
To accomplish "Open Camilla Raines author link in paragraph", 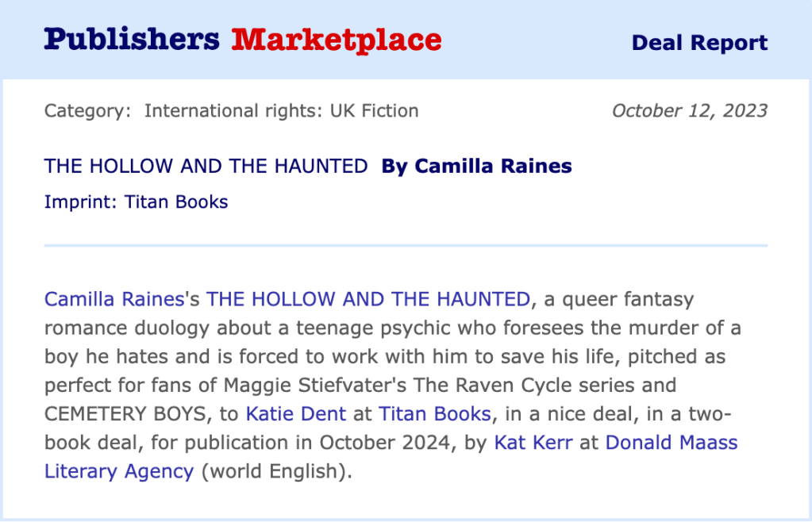I will (x=114, y=299).
